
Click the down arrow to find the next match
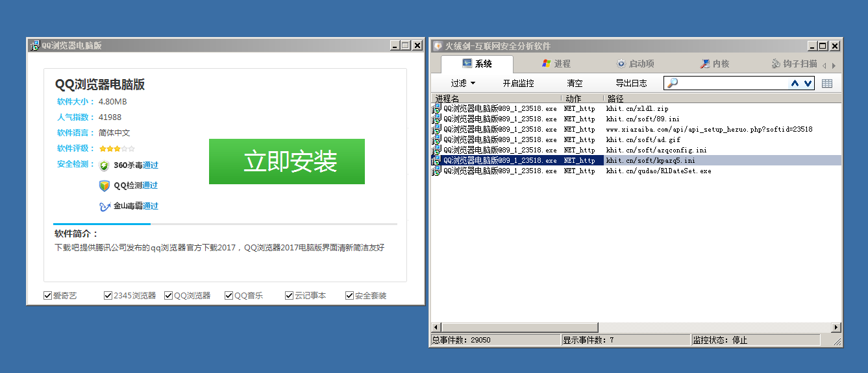click(808, 83)
